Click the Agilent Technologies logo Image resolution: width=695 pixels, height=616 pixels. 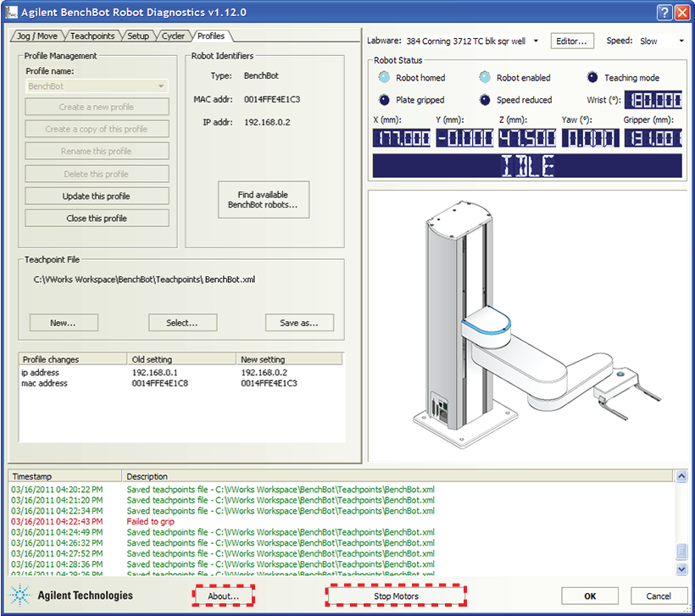coord(72,595)
